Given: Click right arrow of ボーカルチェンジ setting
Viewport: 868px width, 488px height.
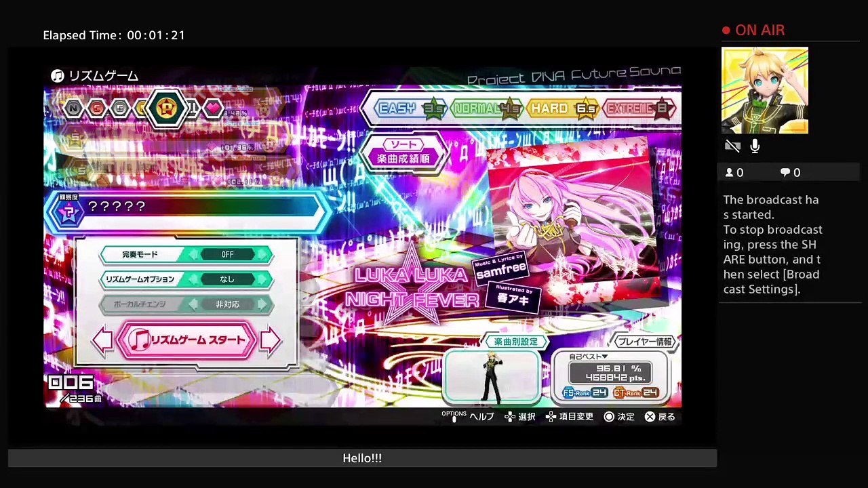Looking at the screenshot, I should (x=262, y=304).
